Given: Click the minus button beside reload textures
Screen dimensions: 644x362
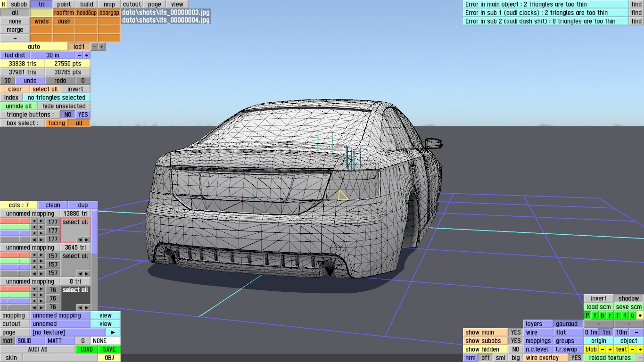Looking at the screenshot, I should (640, 358).
